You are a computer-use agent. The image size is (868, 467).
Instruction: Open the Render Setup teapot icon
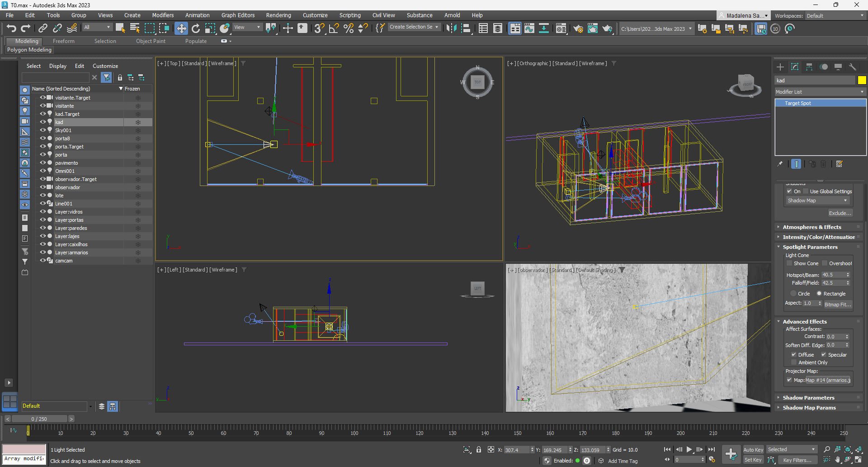[578, 29]
